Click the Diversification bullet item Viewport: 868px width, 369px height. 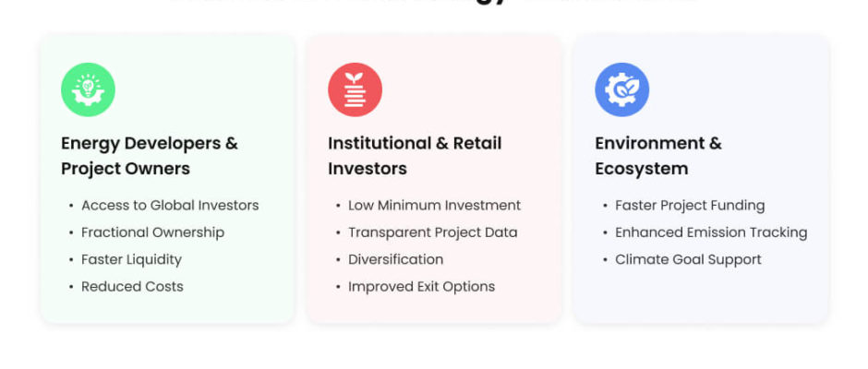coord(395,259)
